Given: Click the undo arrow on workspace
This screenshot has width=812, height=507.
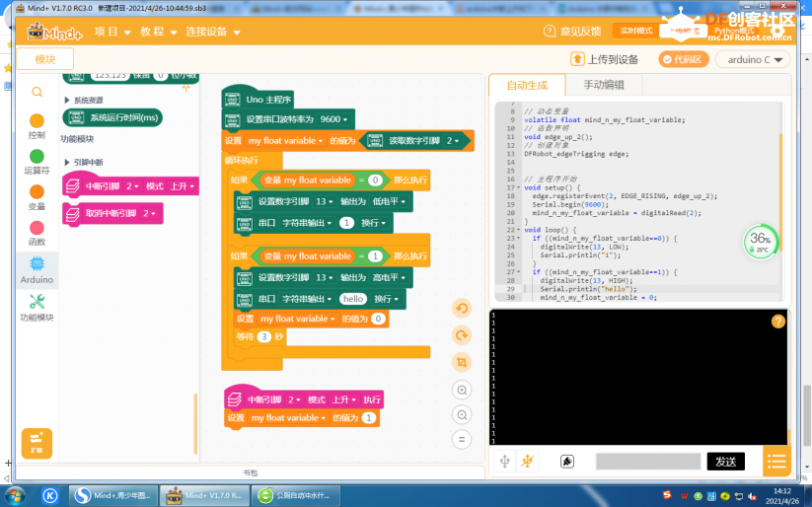Looking at the screenshot, I should pos(462,309).
